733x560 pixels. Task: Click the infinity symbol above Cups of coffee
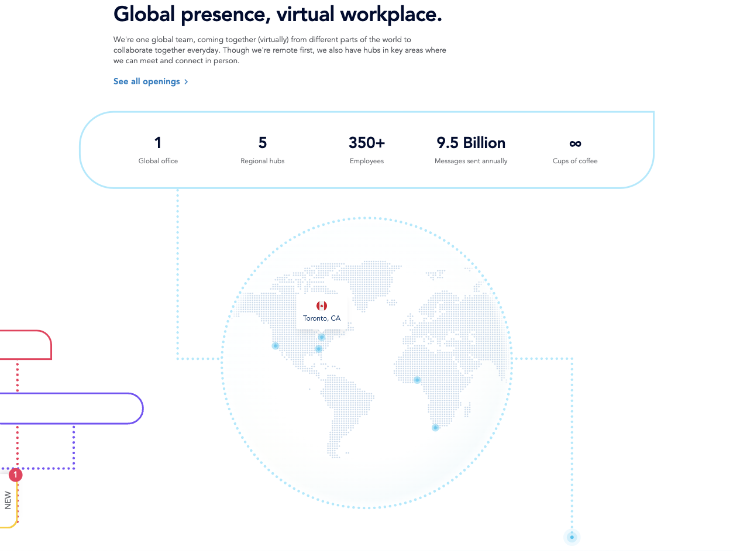coord(575,143)
